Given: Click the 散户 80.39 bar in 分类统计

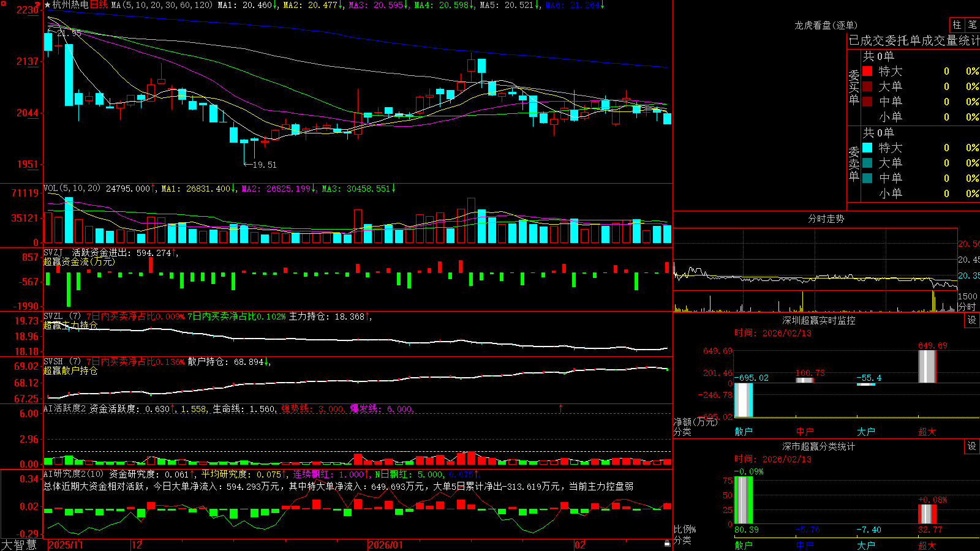Looking at the screenshot, I should [x=744, y=500].
